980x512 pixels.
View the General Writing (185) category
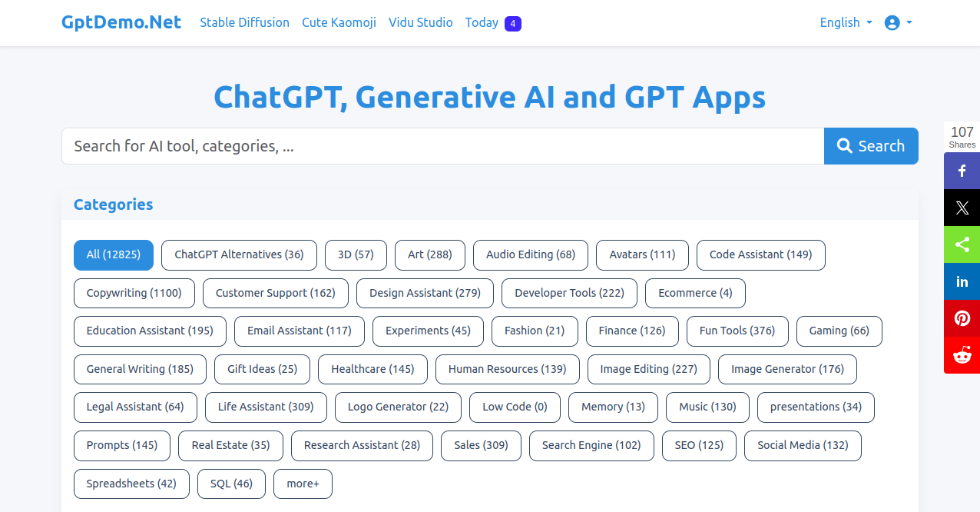coord(140,369)
